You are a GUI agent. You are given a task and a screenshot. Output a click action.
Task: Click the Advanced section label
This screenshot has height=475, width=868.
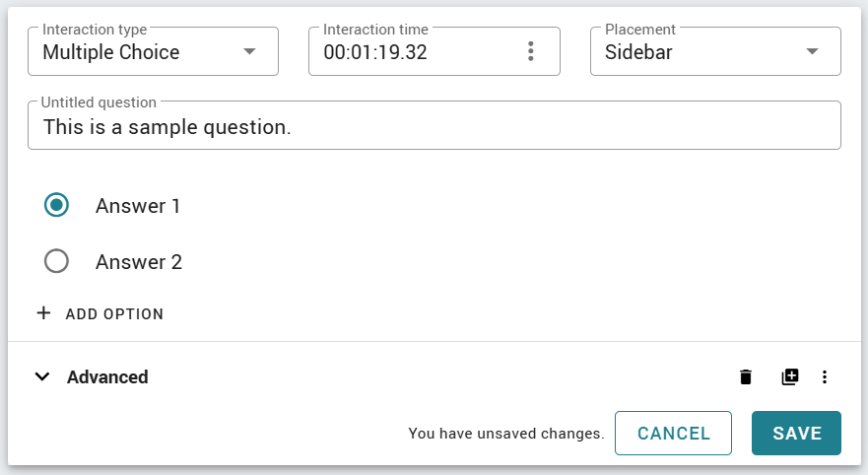tap(107, 377)
